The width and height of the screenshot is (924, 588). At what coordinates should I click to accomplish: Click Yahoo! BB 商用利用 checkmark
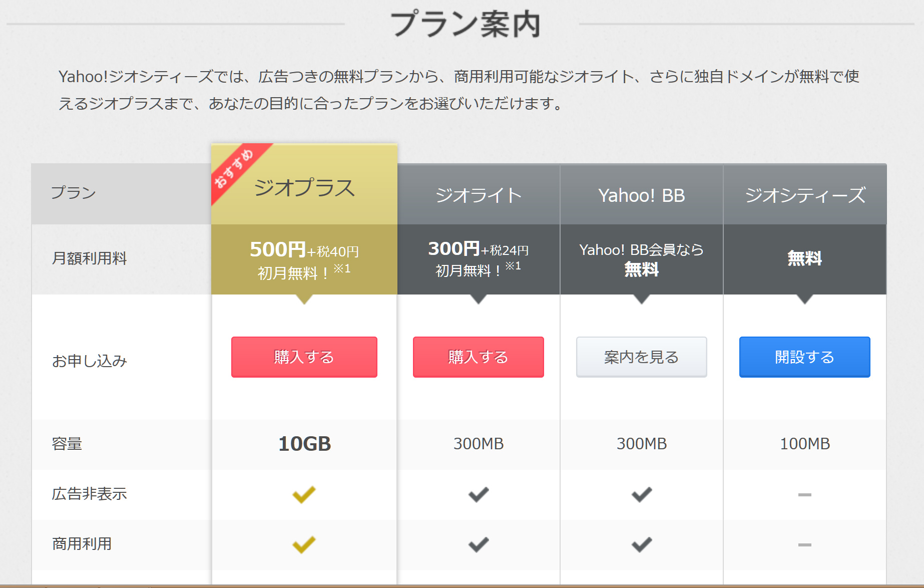642,544
